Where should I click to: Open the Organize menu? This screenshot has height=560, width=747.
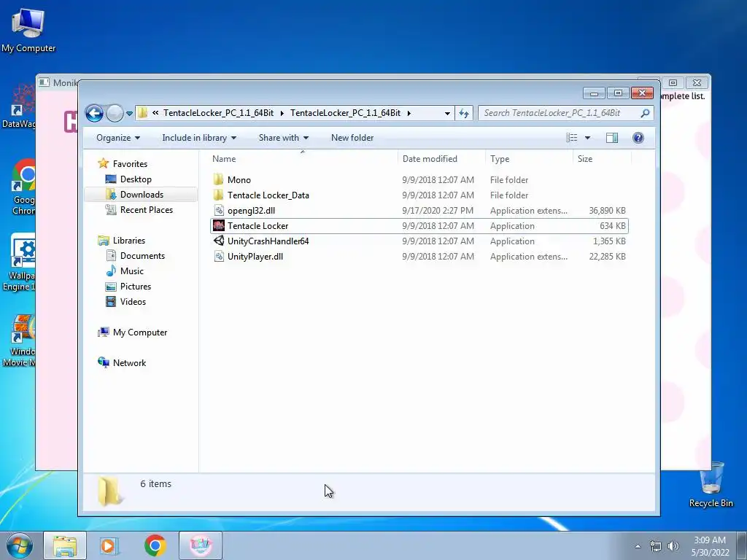tap(118, 138)
